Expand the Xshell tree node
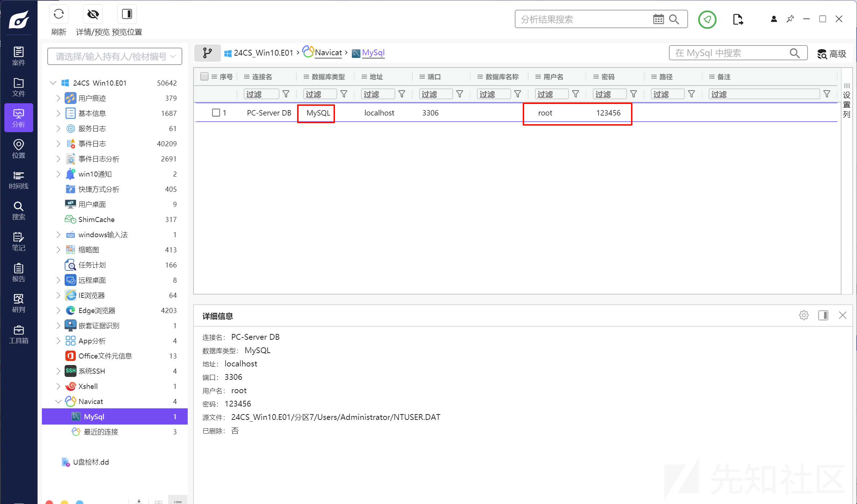Screen dimensions: 857x504 (58, 386)
